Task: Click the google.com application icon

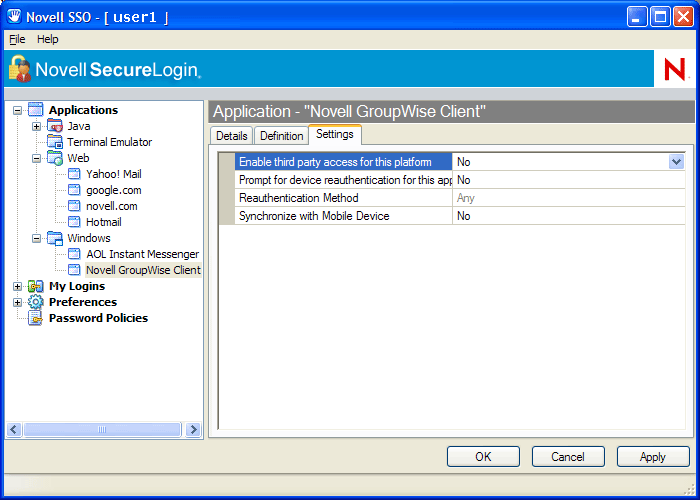Action: 74,190
